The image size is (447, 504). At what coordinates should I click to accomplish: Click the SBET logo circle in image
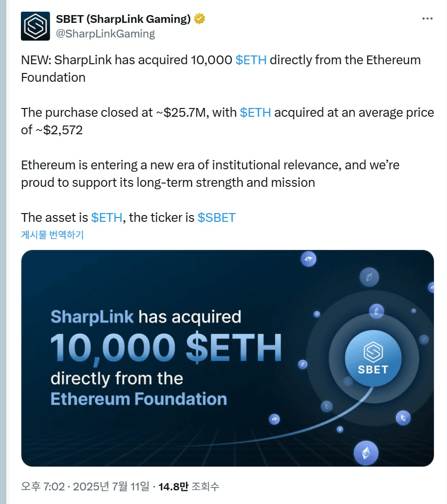tap(373, 358)
